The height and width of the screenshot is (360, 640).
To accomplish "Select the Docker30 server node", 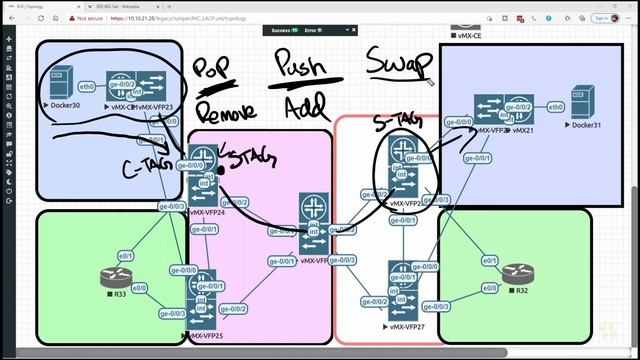I will click(61, 82).
